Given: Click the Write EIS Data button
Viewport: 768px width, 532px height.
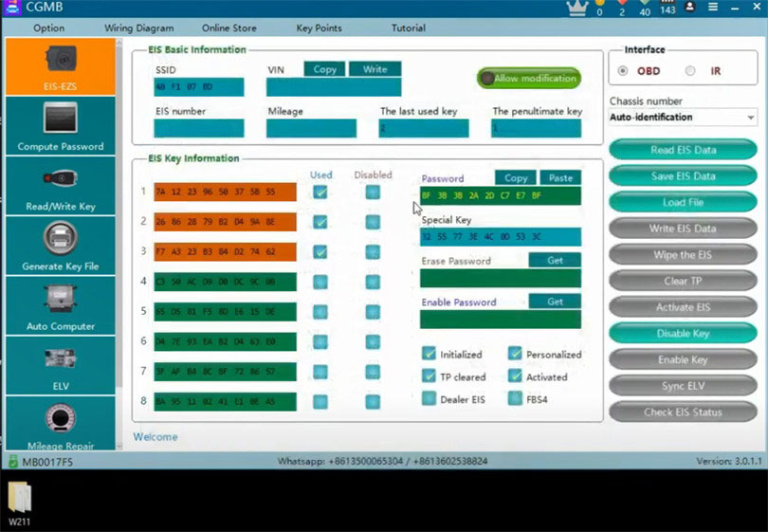Looking at the screenshot, I should point(683,229).
